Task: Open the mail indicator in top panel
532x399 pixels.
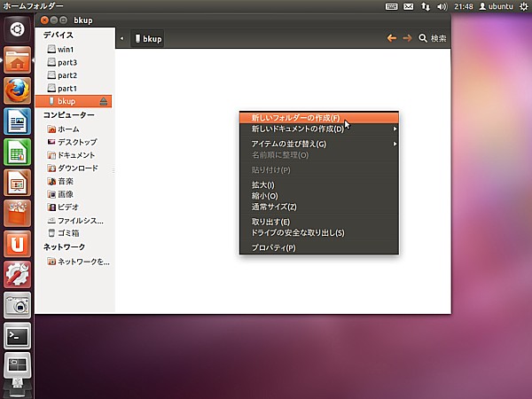Action: tap(409, 6)
